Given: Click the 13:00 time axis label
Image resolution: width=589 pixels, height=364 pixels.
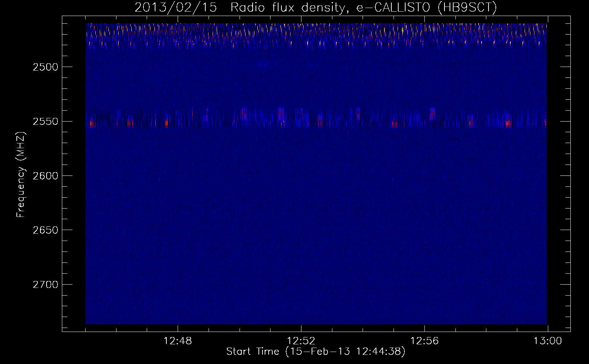Looking at the screenshot, I should coord(548,341).
